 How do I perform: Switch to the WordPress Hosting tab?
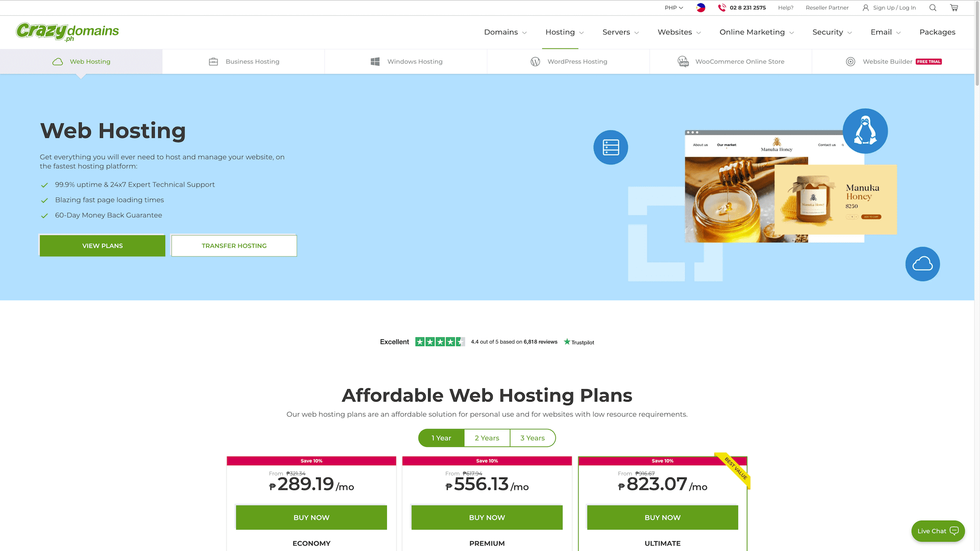point(568,62)
